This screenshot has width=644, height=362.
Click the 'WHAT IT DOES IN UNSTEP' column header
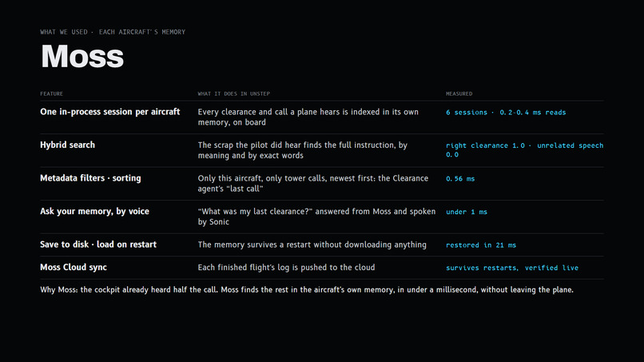(x=233, y=93)
